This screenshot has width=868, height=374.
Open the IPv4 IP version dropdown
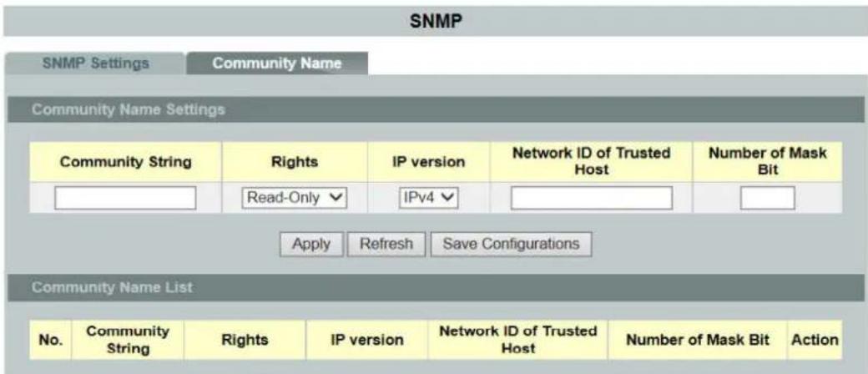tap(427, 198)
